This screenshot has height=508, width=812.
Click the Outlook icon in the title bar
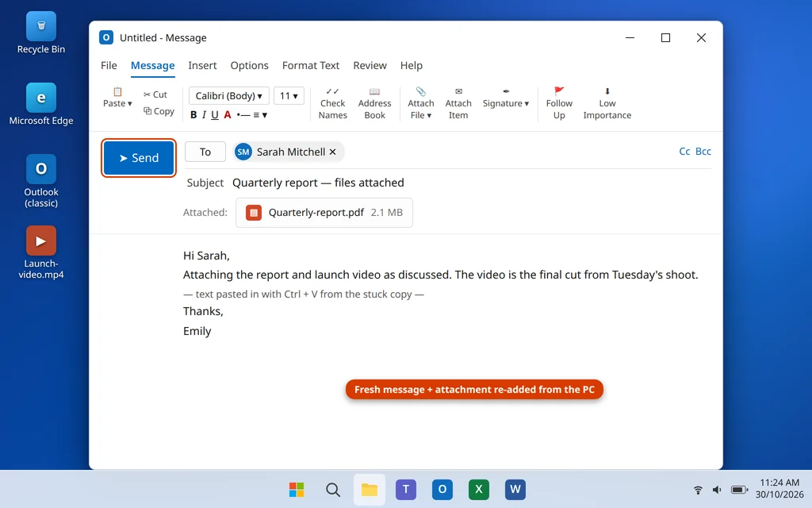[x=106, y=37]
